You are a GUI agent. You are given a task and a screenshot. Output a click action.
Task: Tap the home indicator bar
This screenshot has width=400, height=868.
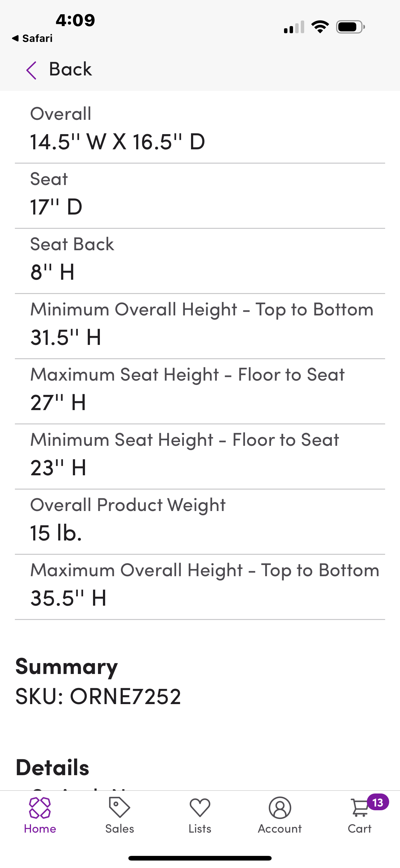tap(200, 858)
